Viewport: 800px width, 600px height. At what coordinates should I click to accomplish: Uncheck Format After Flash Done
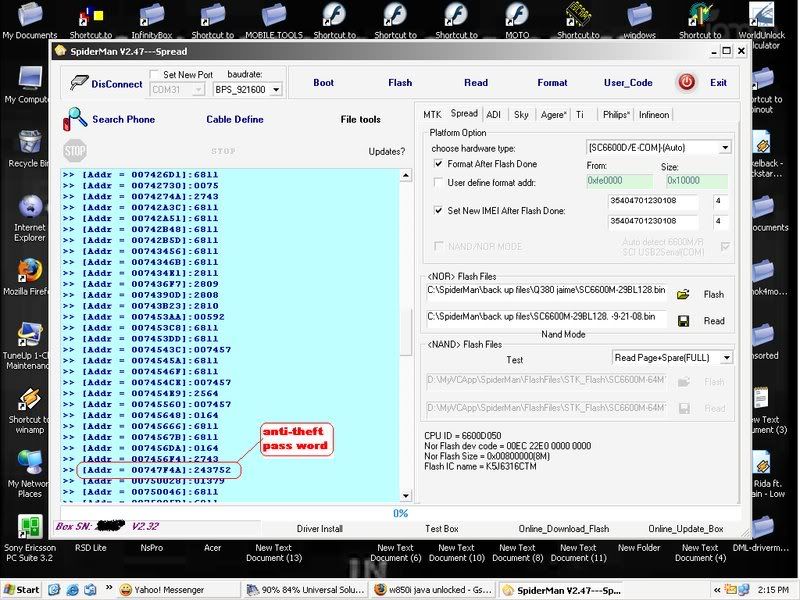coord(438,164)
